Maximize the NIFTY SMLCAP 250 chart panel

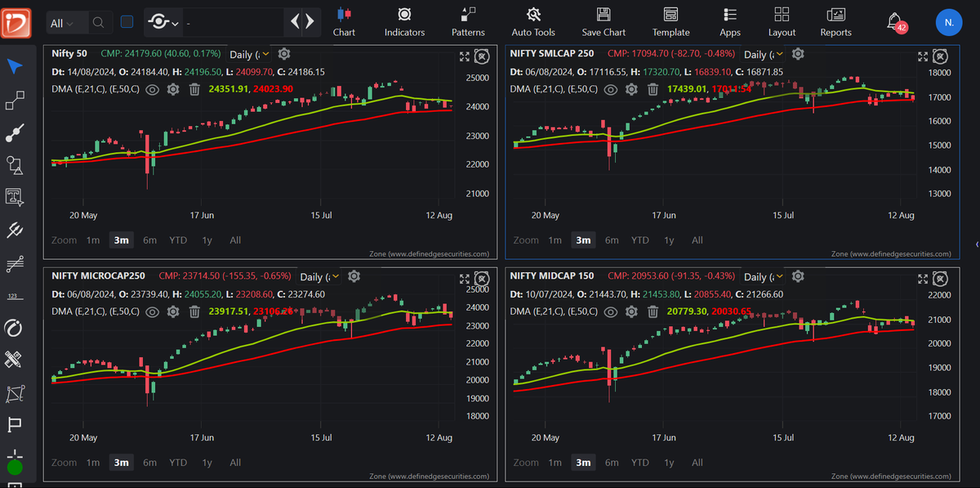click(923, 56)
